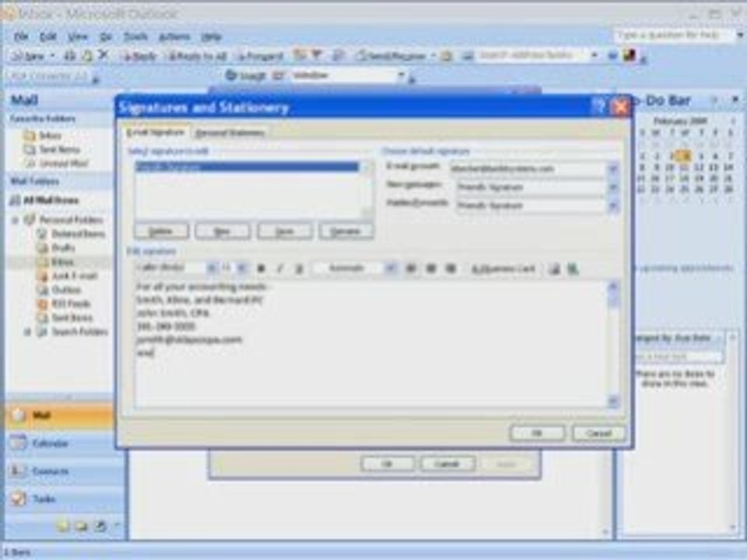Collapse the Personal Folders tree node

coord(16,220)
